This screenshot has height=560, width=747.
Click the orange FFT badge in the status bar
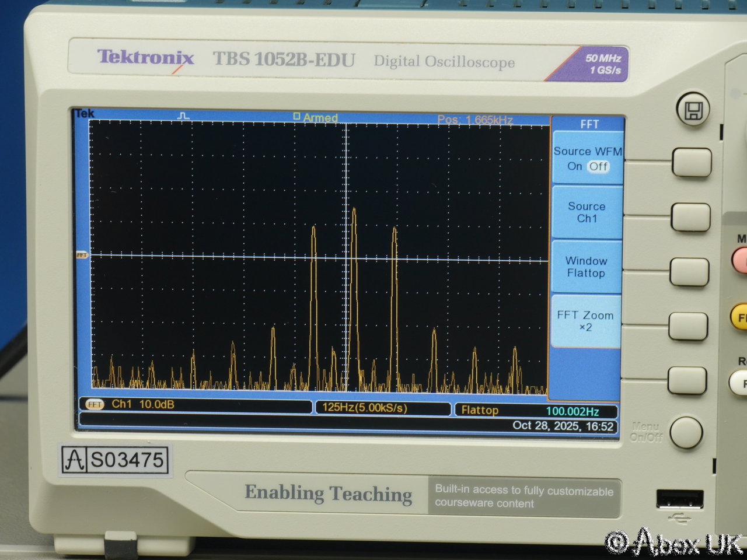95,404
